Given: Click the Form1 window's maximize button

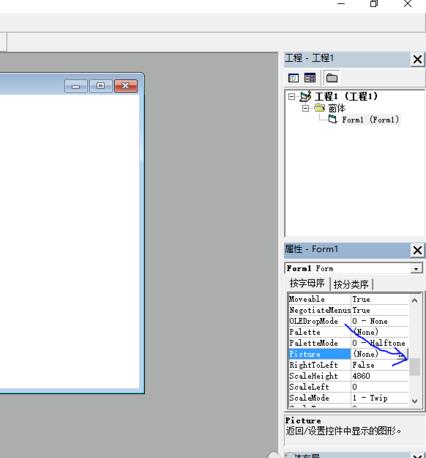Looking at the screenshot, I should pyautogui.click(x=101, y=86).
